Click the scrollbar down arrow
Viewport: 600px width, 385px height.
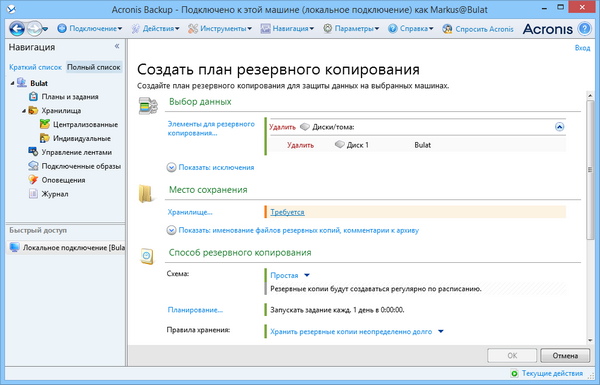point(590,340)
